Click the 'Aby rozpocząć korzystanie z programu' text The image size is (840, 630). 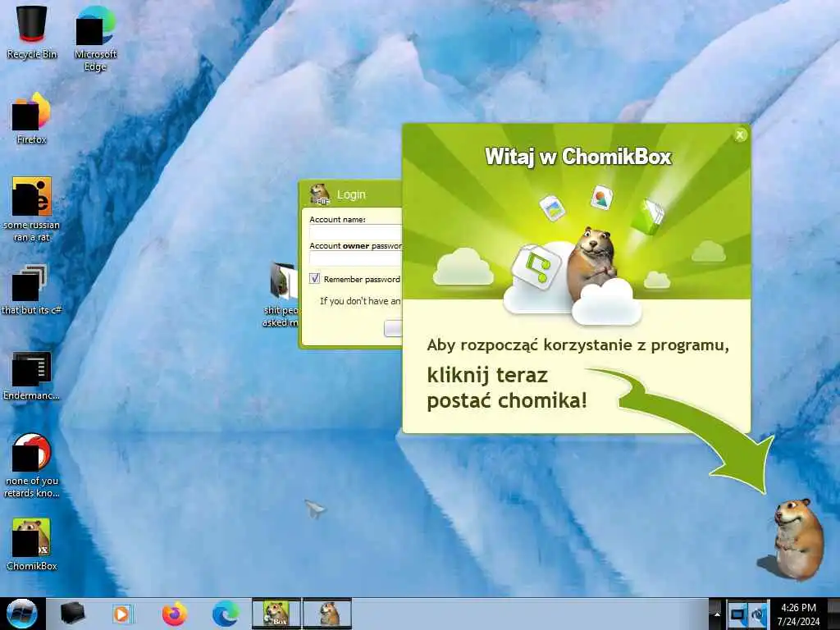pos(577,345)
